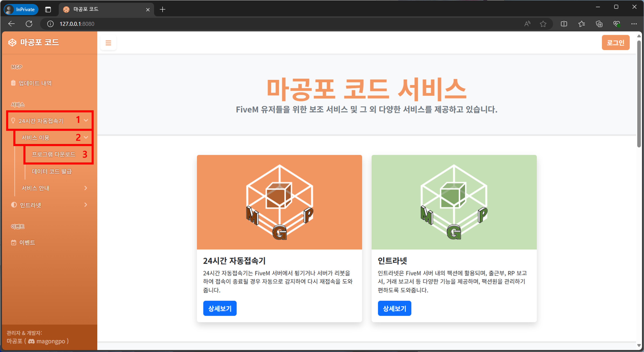This screenshot has height=352, width=644.
Task: Maximize the browser window
Action: [616, 7]
